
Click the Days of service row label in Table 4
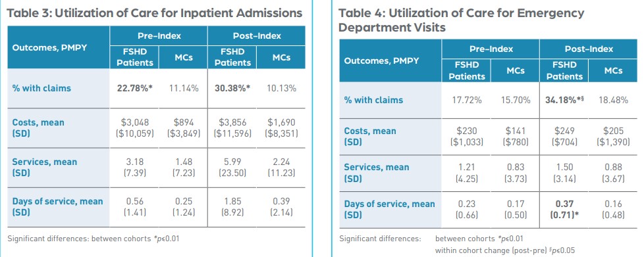389,209
